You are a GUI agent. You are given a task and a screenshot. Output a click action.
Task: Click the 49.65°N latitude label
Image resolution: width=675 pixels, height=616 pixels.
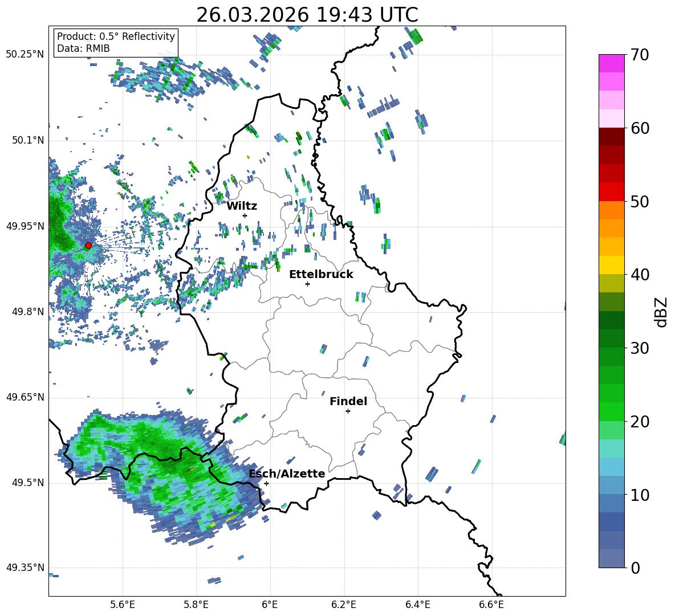[x=25, y=397]
